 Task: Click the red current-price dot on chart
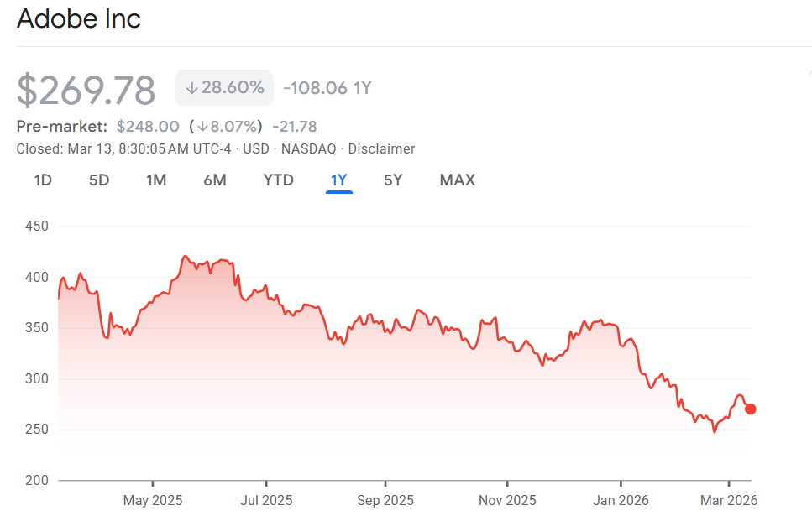pyautogui.click(x=750, y=409)
